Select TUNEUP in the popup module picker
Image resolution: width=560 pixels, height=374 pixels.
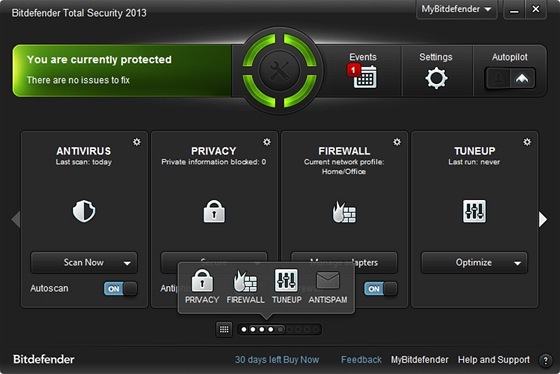point(286,286)
